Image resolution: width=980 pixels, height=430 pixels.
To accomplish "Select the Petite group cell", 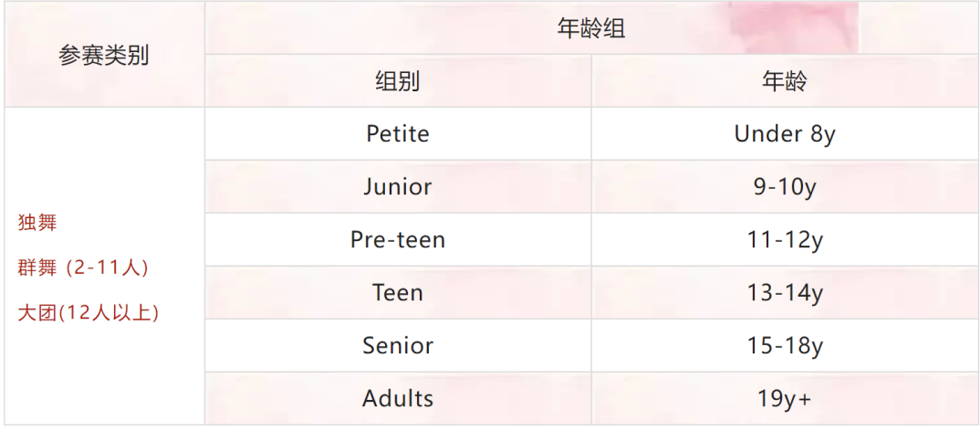I will click(398, 134).
